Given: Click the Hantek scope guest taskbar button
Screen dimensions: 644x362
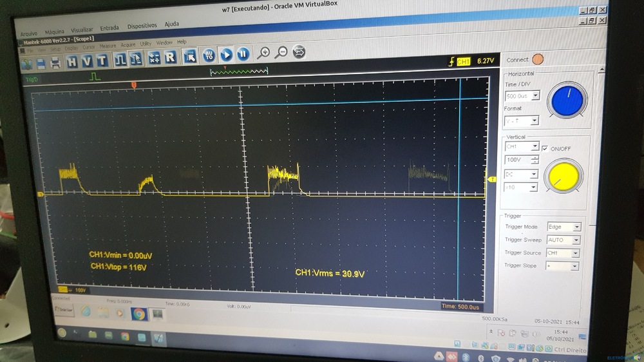Looking at the screenshot, I should tap(157, 314).
